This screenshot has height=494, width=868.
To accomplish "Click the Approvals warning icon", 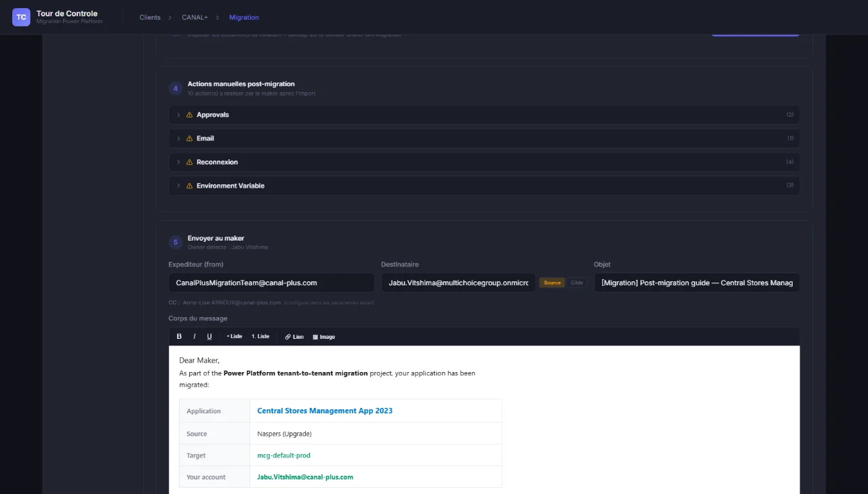I will pos(189,115).
